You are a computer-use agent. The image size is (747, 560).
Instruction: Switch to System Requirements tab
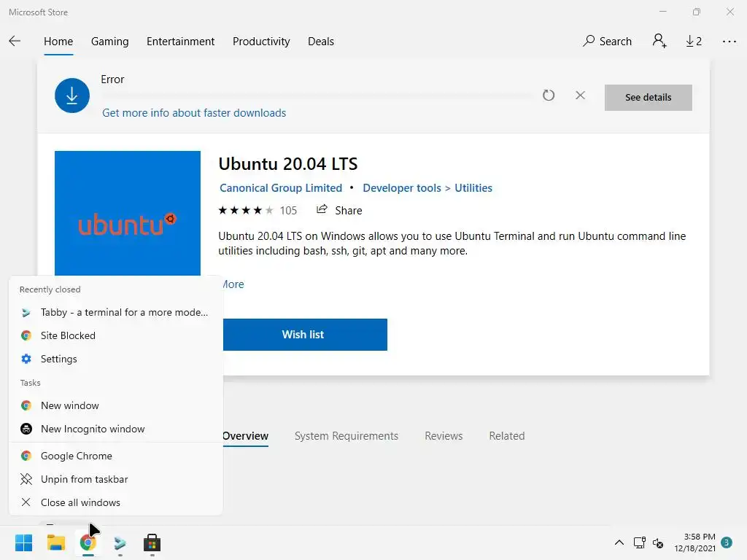pyautogui.click(x=347, y=436)
